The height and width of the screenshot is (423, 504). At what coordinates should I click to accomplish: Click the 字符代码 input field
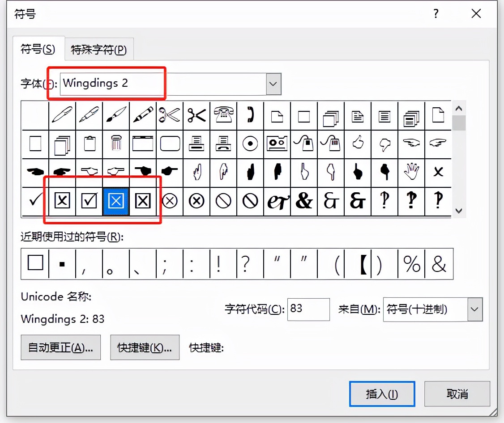pos(308,309)
